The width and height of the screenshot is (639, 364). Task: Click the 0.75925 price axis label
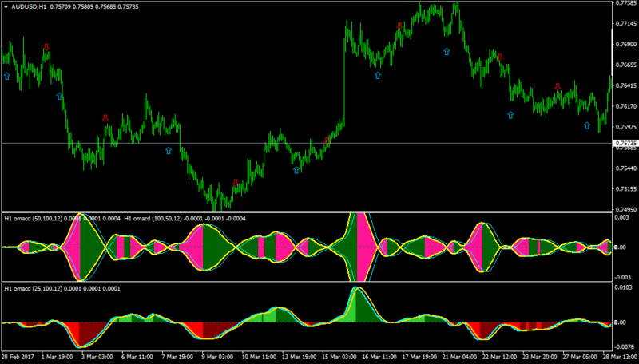tap(626, 127)
